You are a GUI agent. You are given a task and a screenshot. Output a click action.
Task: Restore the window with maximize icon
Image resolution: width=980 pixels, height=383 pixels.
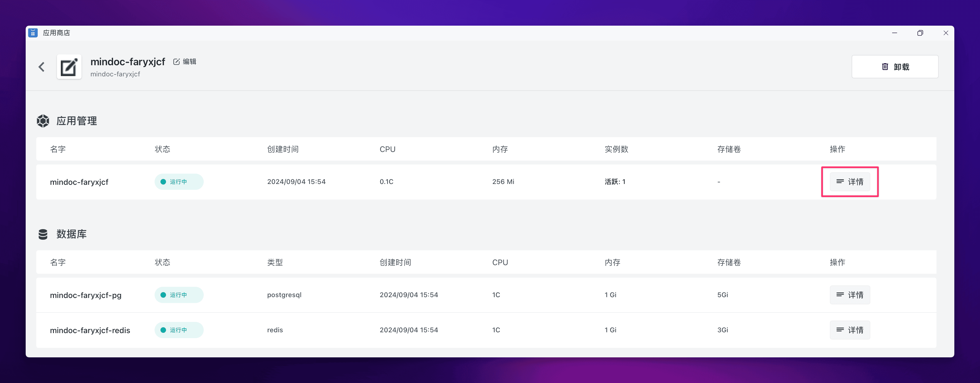[920, 33]
